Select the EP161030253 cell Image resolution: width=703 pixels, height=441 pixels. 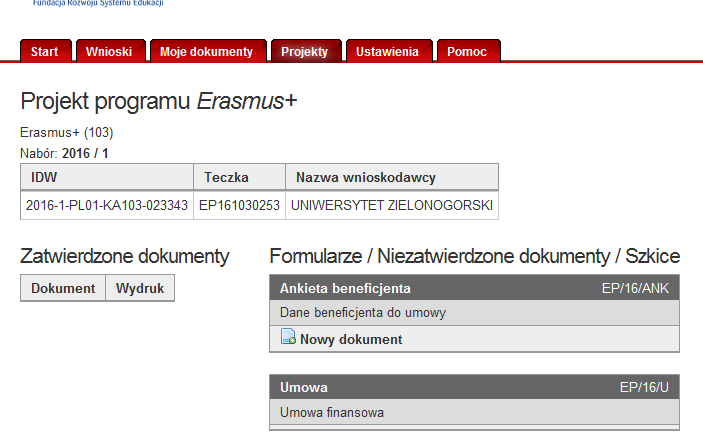click(x=239, y=205)
